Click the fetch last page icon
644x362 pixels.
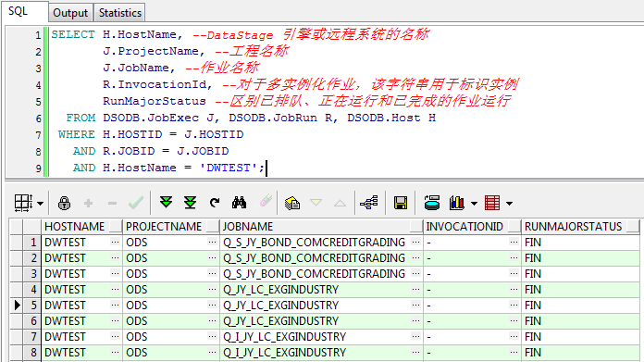pos(191,202)
